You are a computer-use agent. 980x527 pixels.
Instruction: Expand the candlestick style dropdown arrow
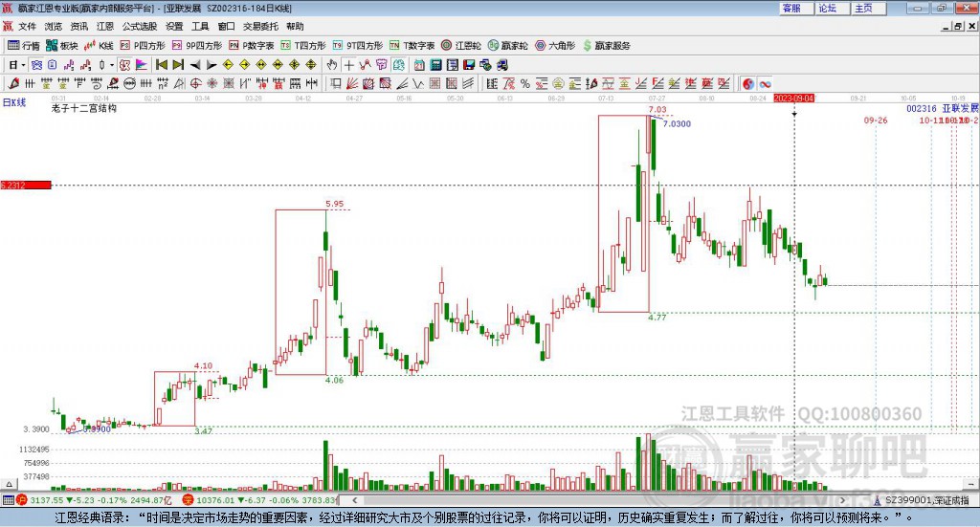[x=112, y=65]
